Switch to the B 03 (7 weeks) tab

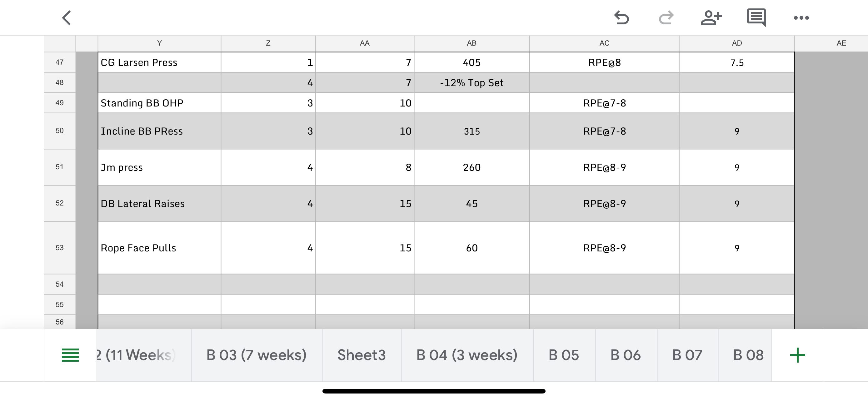[257, 355]
